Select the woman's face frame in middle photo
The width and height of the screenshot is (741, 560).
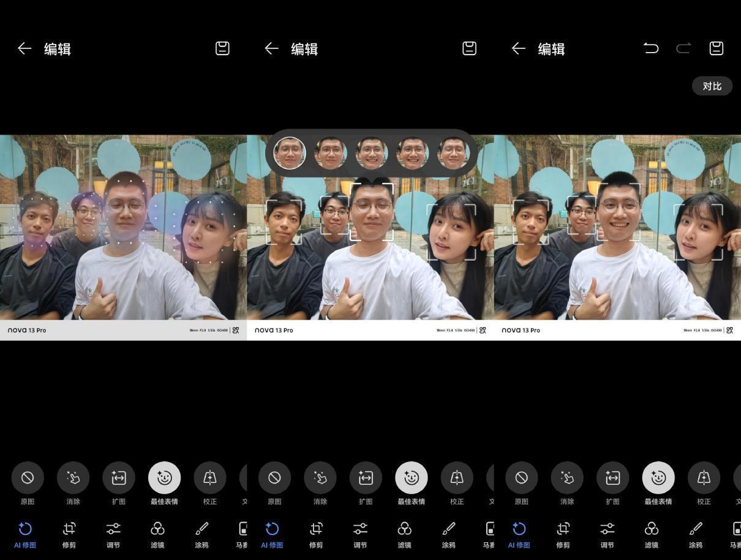(451, 232)
